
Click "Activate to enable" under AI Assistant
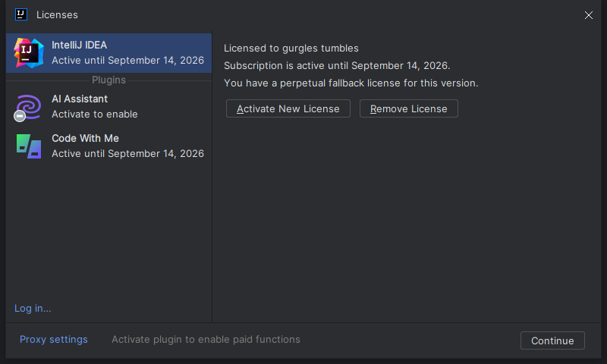coord(95,115)
